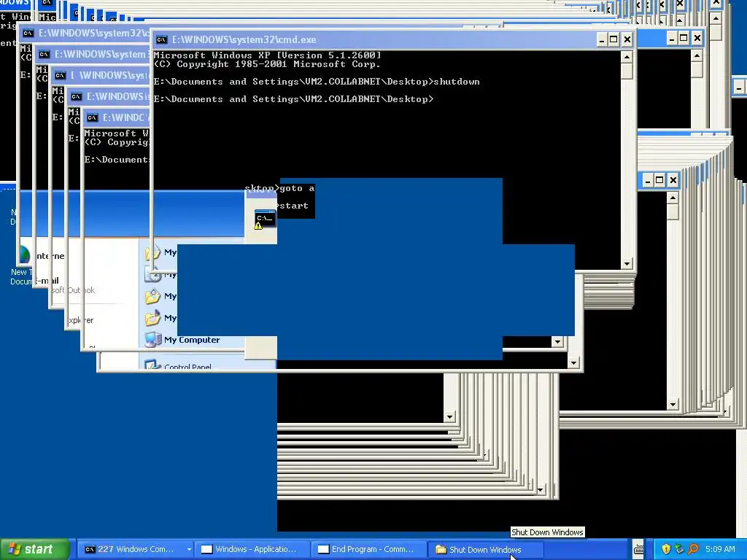
Task: Click the 'goto a' command text
Action: [x=297, y=189]
